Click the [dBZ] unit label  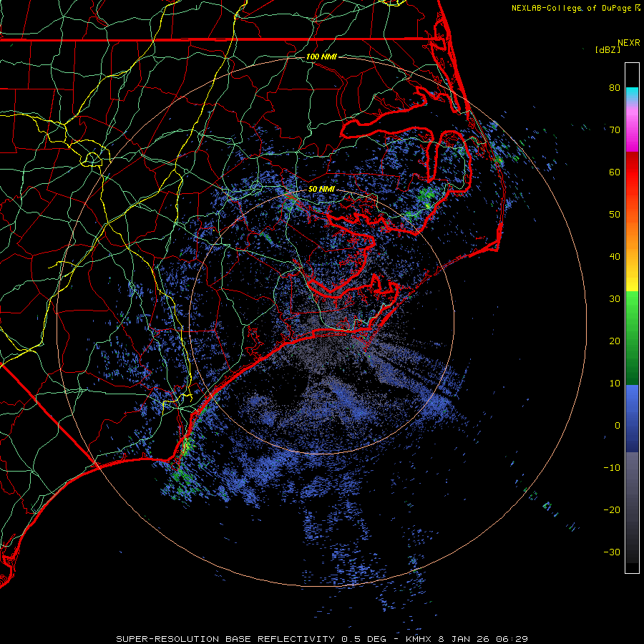(x=608, y=49)
